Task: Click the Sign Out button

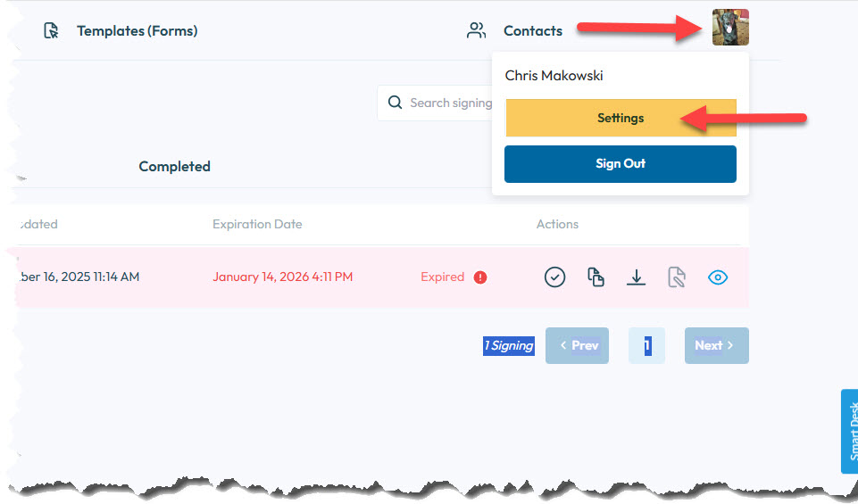Action: pyautogui.click(x=620, y=164)
